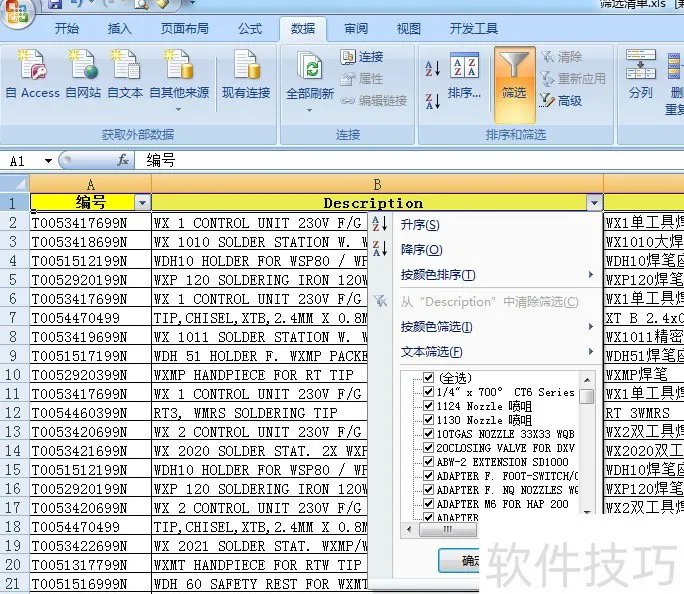
Task: Toggle the Filter (筛选) funnel button
Action: click(514, 84)
